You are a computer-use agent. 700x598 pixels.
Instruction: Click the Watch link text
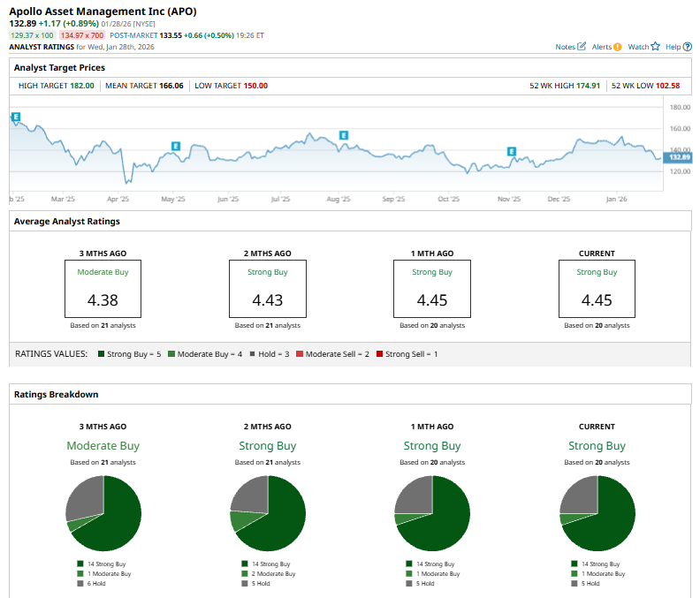coord(637,47)
